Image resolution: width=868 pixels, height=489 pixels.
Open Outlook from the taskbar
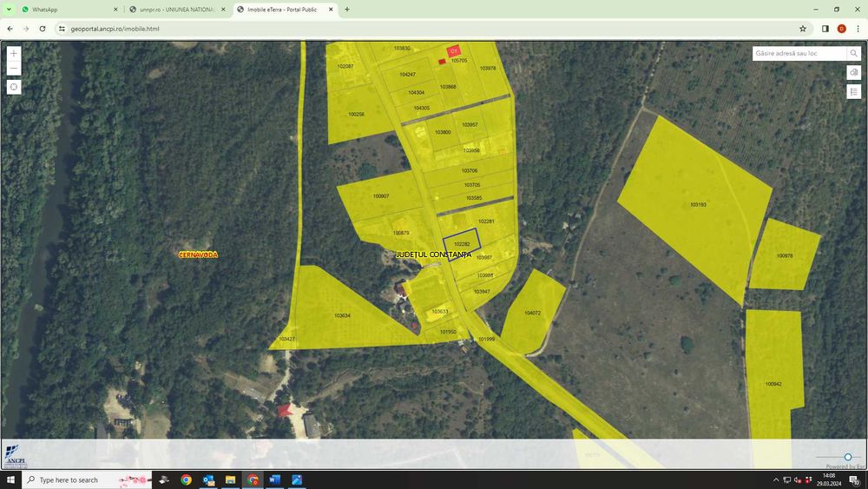pyautogui.click(x=208, y=479)
